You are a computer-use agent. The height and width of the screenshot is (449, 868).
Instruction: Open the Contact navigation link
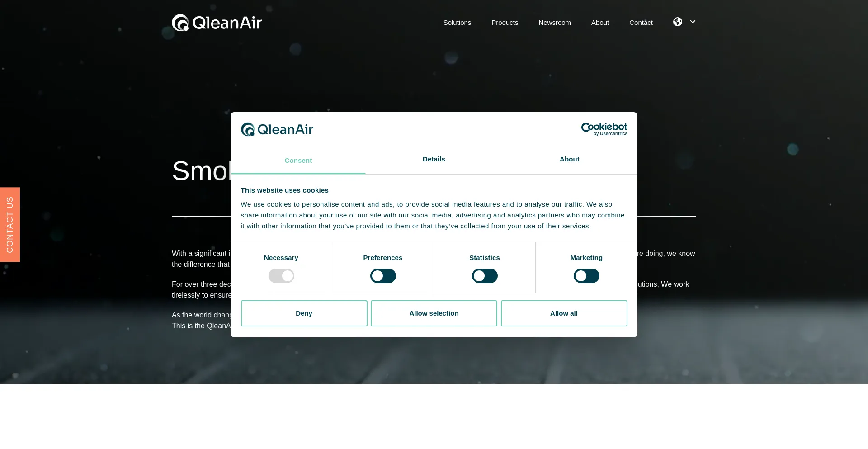point(641,23)
